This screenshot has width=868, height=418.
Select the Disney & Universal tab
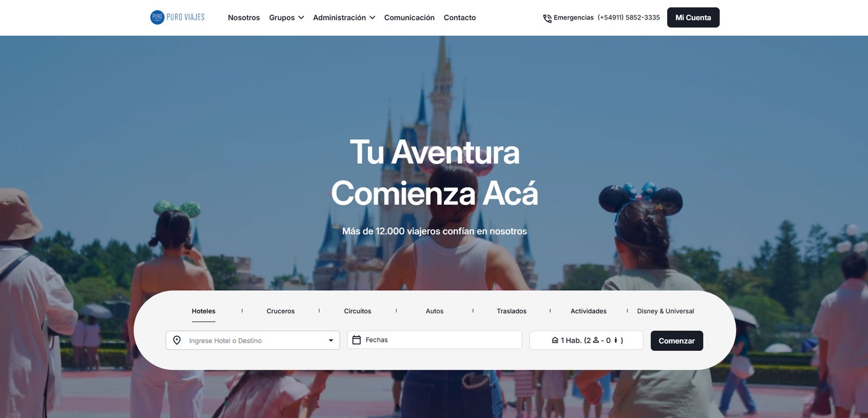pyautogui.click(x=666, y=311)
